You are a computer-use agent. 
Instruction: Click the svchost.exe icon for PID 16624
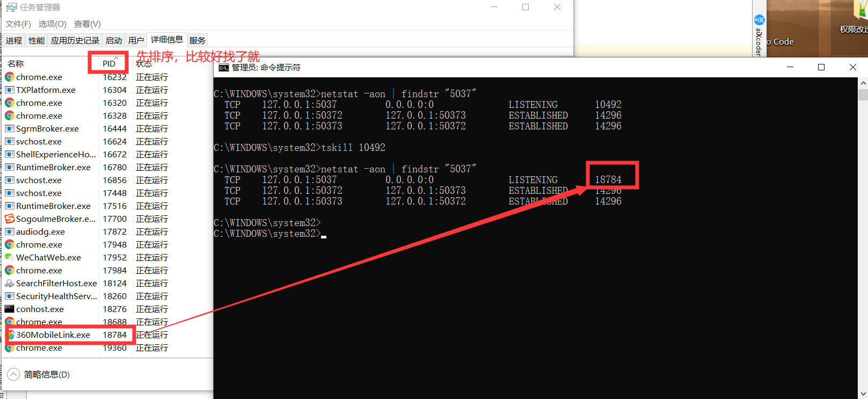10,141
